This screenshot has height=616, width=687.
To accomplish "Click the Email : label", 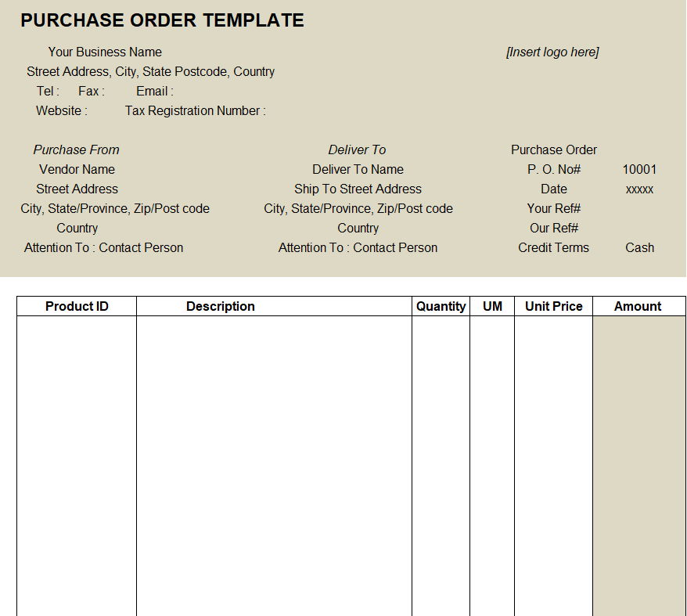I will 155,92.
